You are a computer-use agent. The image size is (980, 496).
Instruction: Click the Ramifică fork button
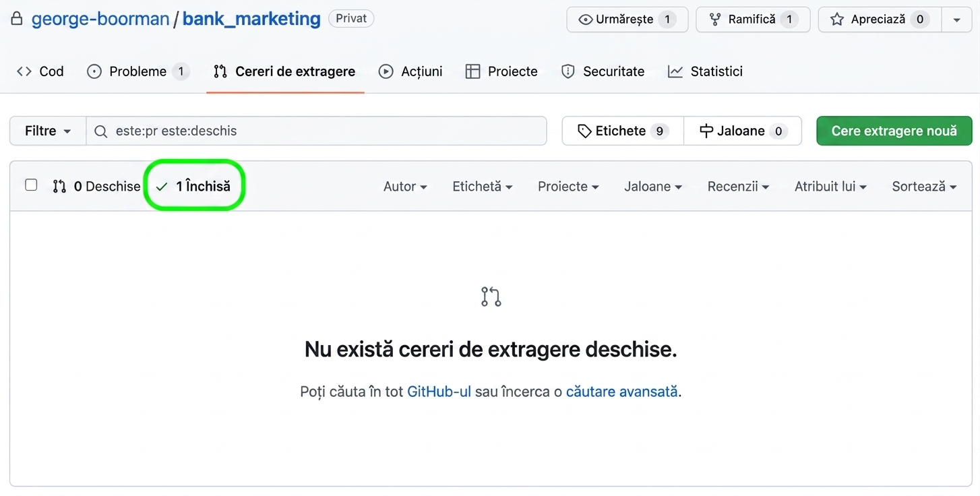coord(753,20)
